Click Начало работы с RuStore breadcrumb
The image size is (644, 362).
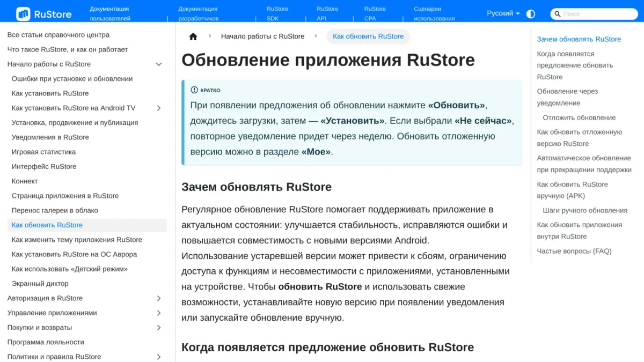262,36
